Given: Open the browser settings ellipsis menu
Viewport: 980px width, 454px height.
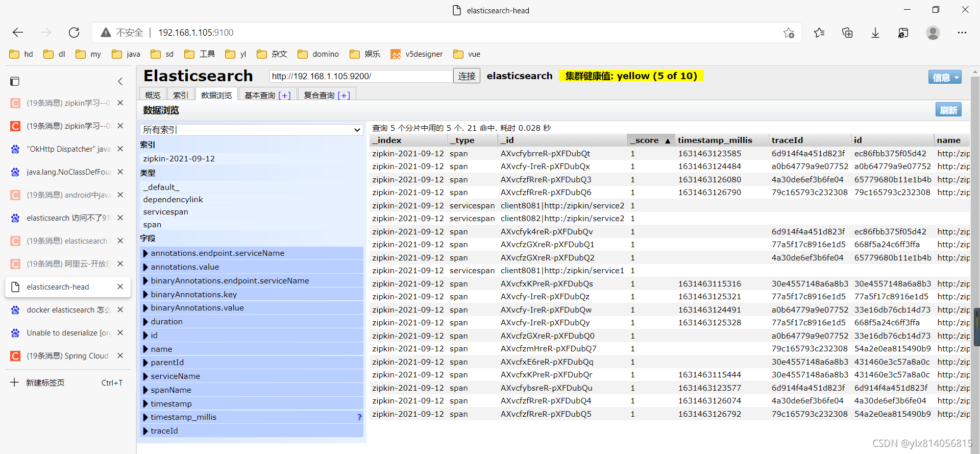Looking at the screenshot, I should 962,33.
